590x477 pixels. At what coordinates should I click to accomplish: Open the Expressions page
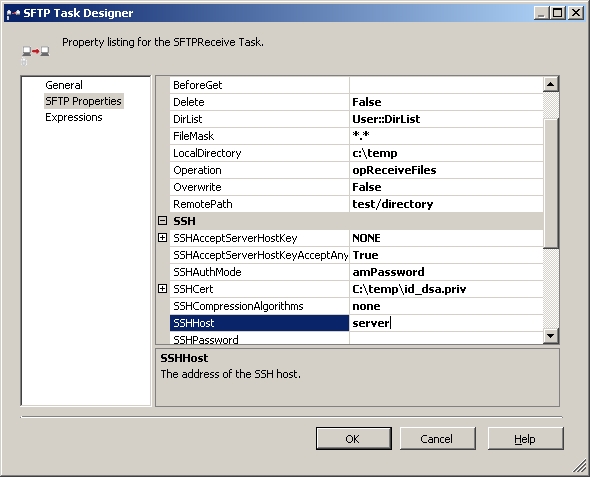click(x=74, y=117)
